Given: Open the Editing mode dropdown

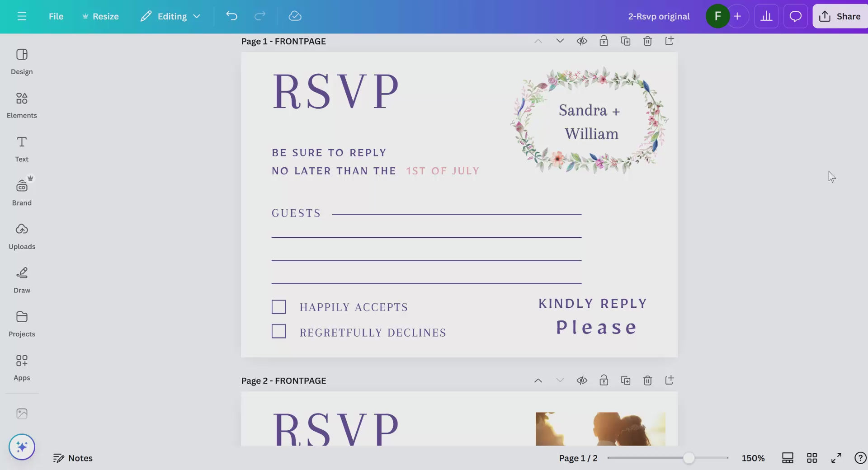Looking at the screenshot, I should (x=171, y=16).
